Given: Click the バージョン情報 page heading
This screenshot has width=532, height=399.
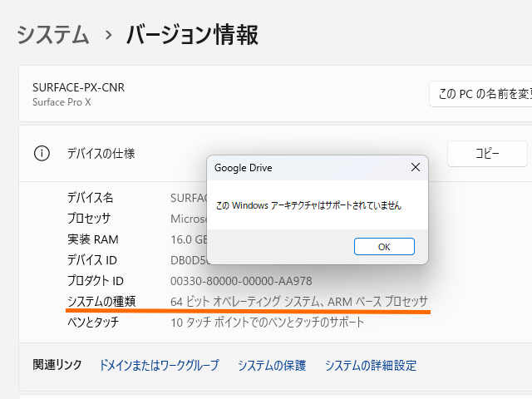Looking at the screenshot, I should point(192,35).
